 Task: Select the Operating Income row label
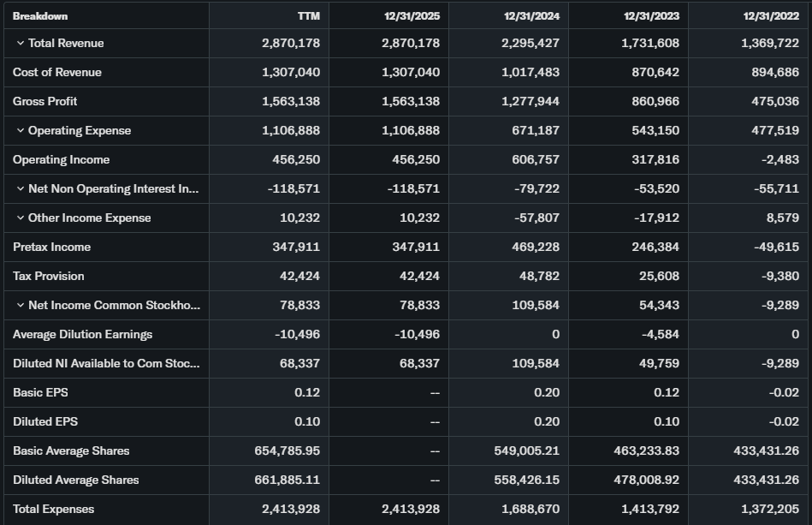click(x=62, y=160)
